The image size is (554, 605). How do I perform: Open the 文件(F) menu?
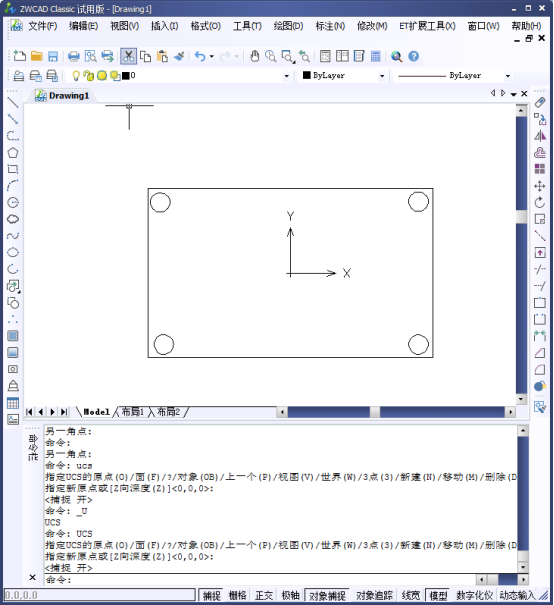42,26
